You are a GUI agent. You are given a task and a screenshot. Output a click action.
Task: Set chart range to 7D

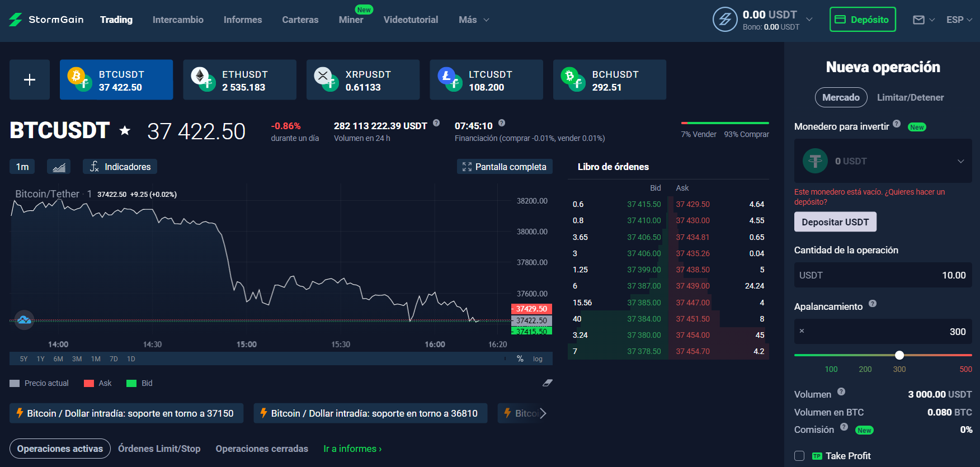[x=114, y=359]
